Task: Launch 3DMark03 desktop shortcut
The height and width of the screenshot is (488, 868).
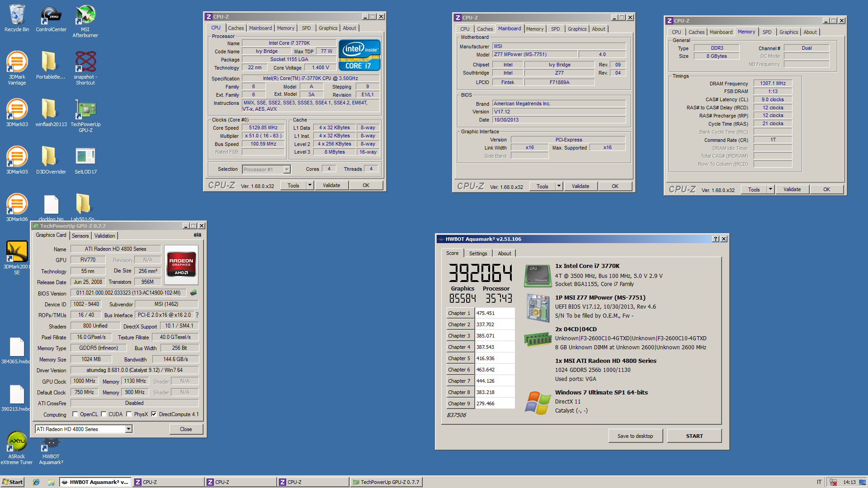Action: [17, 113]
